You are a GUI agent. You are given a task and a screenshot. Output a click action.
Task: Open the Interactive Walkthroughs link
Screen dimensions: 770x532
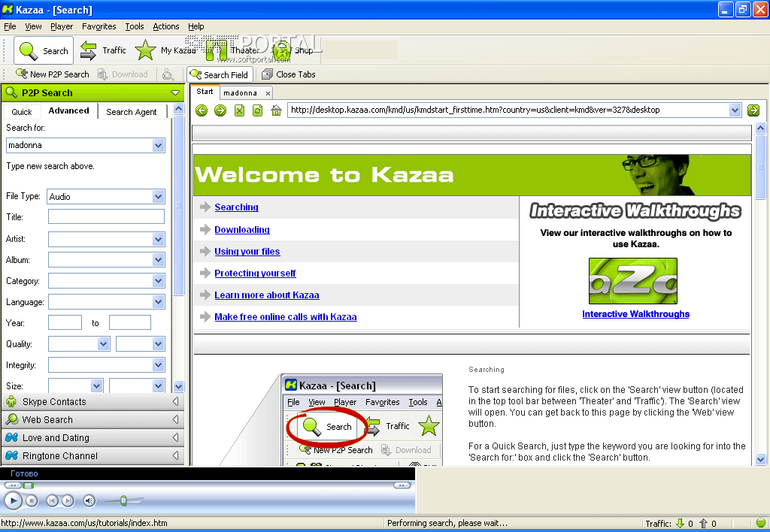pyautogui.click(x=635, y=314)
